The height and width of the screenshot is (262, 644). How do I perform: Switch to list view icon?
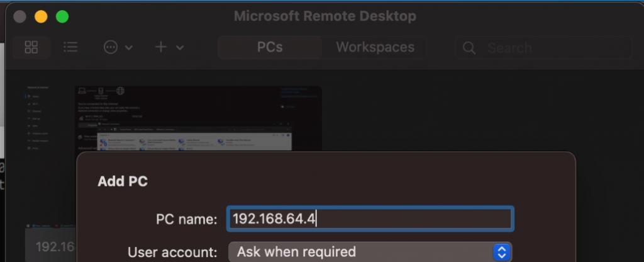(70, 47)
